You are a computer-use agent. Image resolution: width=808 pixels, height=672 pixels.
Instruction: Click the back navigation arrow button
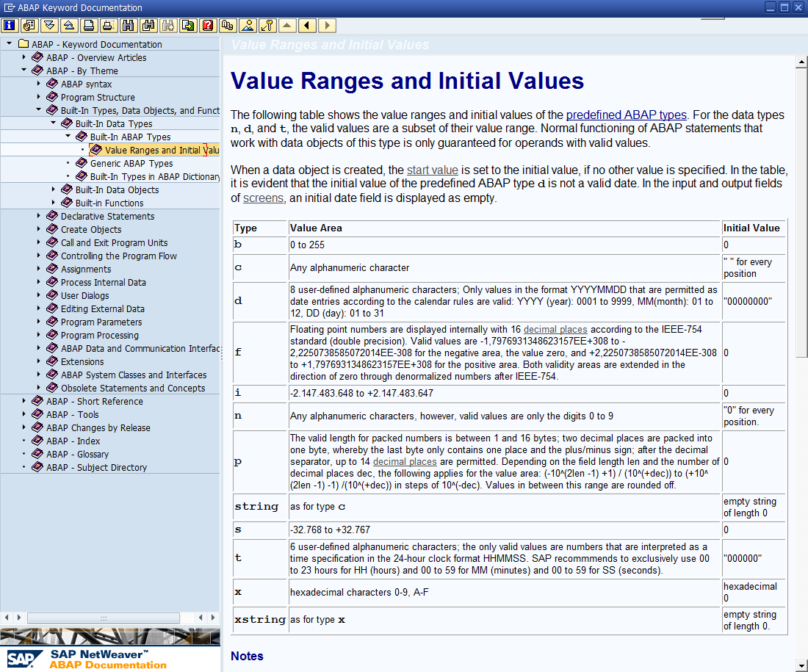coord(306,25)
